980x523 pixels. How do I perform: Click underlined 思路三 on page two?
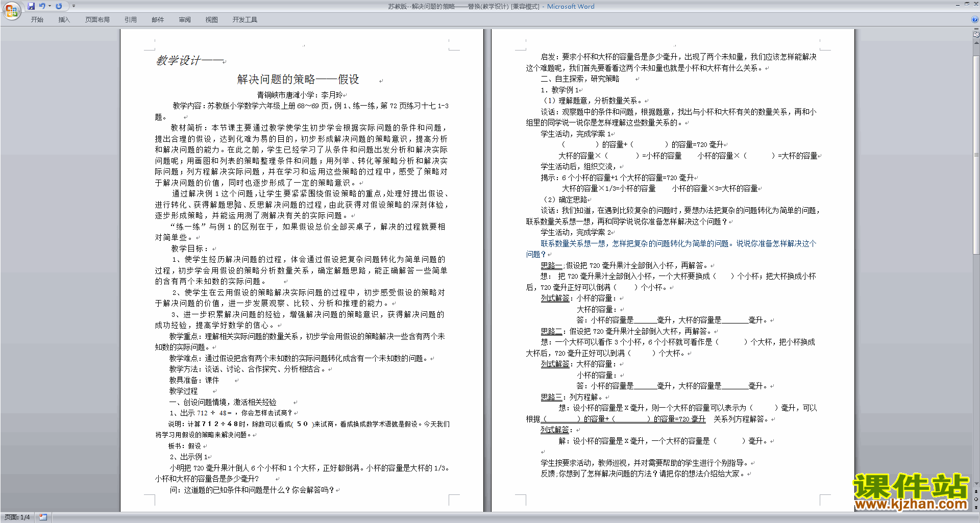click(x=551, y=397)
